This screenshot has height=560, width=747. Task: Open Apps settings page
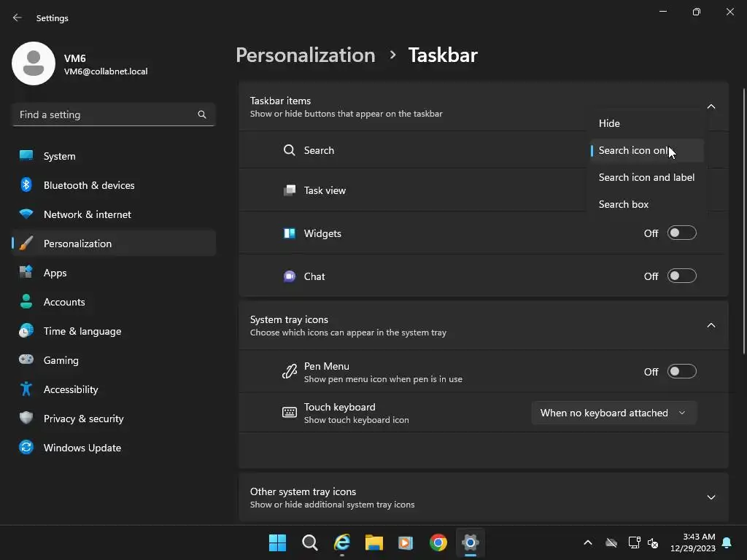coord(114,273)
